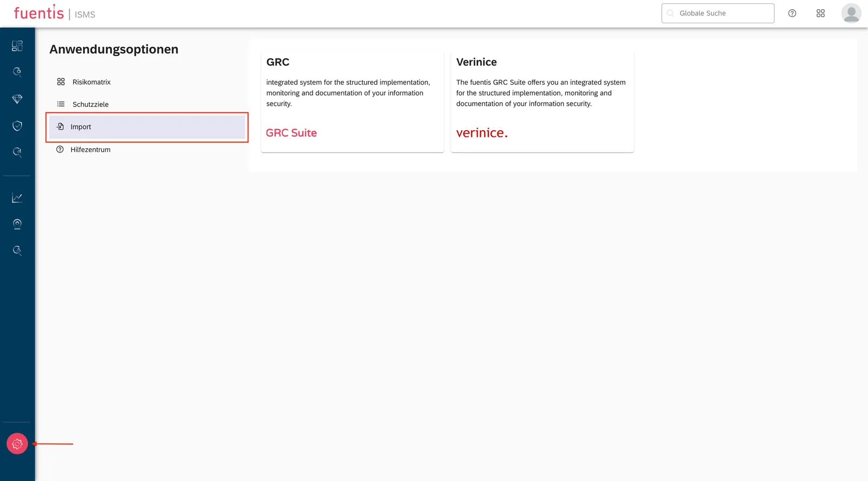Open the user avatar profile menu
Viewport: 868px width, 481px height.
pyautogui.click(x=851, y=14)
